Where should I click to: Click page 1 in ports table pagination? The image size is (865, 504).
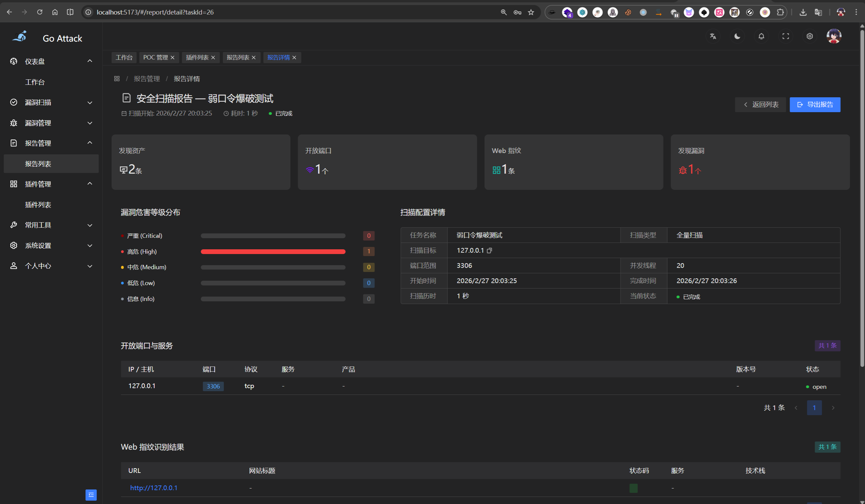coord(814,408)
